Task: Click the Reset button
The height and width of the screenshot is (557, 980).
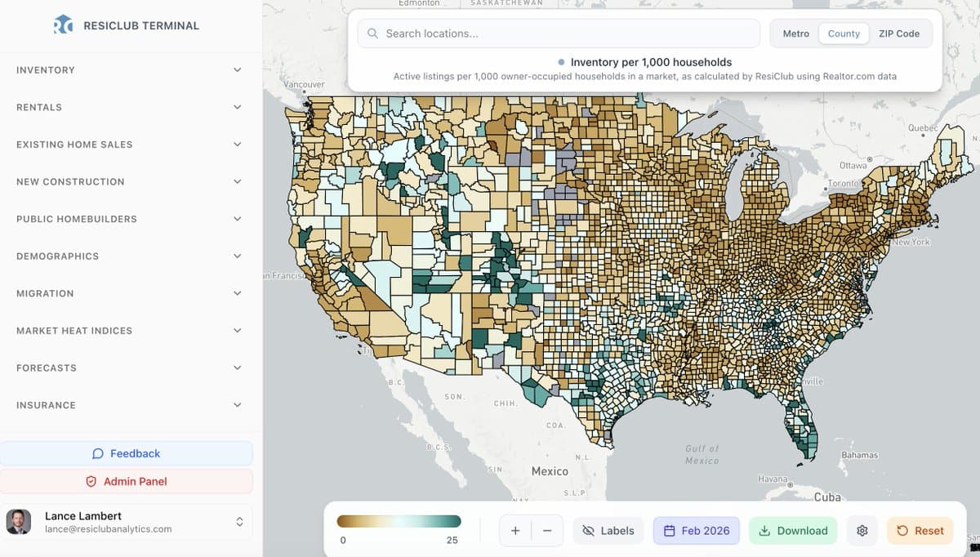Action: tap(920, 530)
